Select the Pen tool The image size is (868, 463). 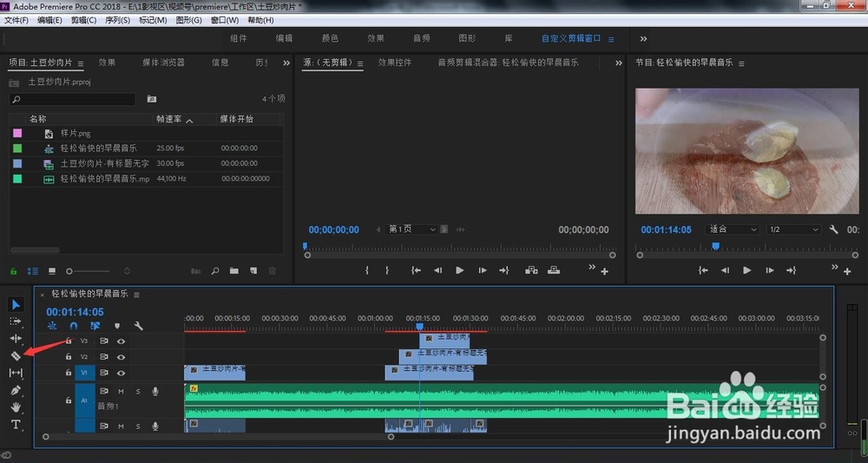click(16, 390)
